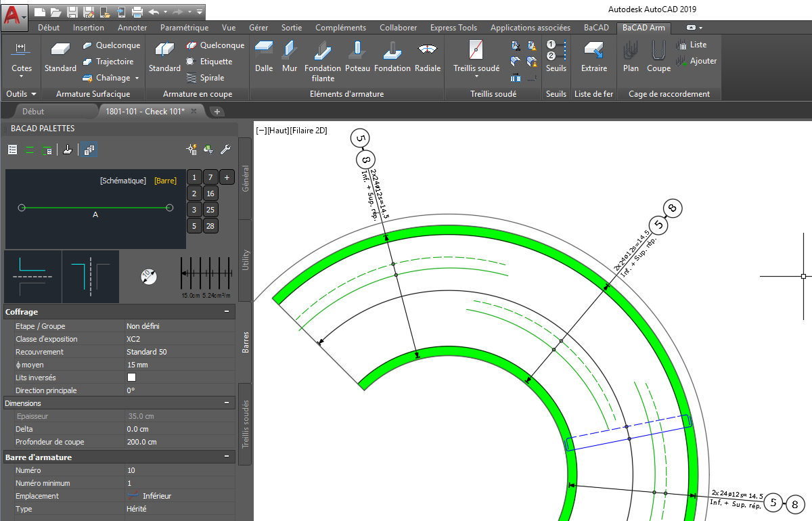812x521 pixels.
Task: Click the Fondation filante tool
Action: [323, 62]
